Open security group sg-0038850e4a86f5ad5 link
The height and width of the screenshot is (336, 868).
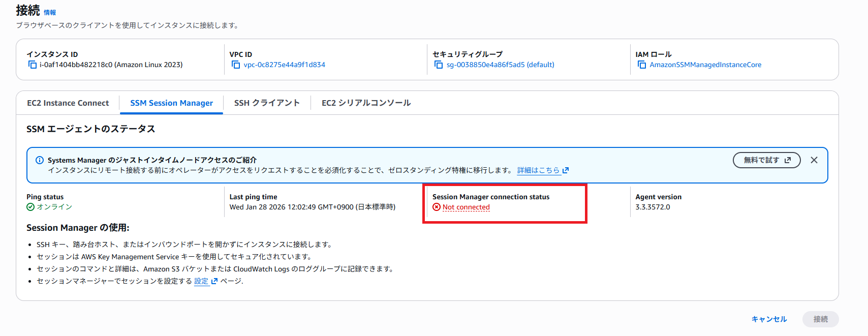coord(500,65)
